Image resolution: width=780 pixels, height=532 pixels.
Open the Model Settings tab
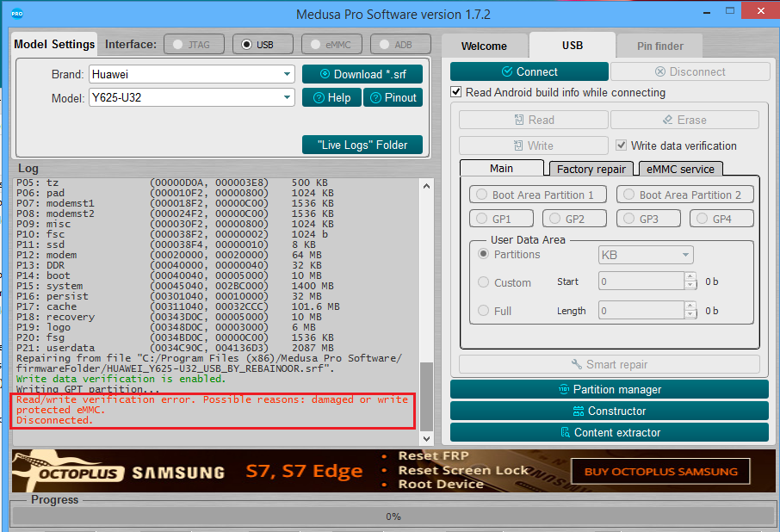54,44
